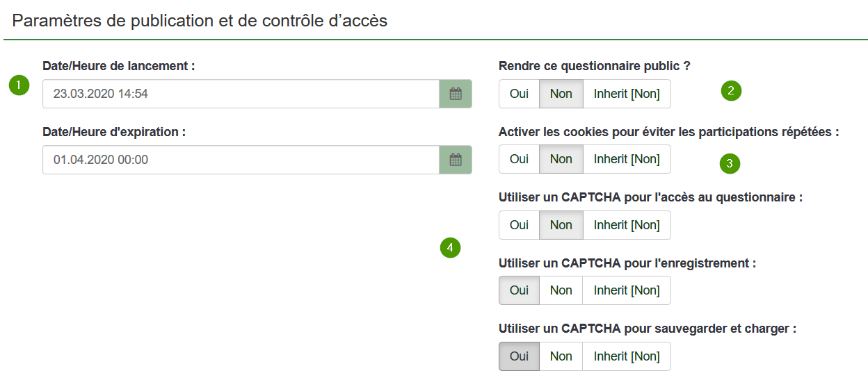Click green marker number 3

[x=730, y=164]
